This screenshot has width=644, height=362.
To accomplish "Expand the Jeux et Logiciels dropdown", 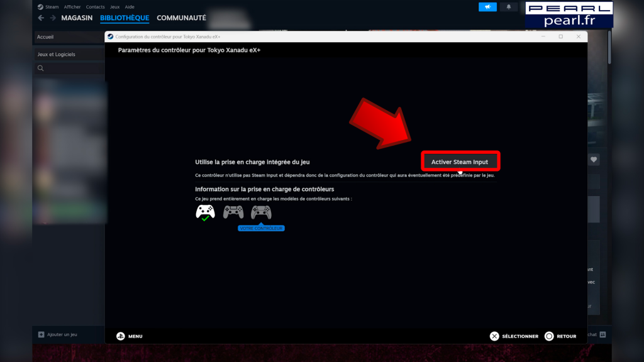I will pyautogui.click(x=69, y=54).
